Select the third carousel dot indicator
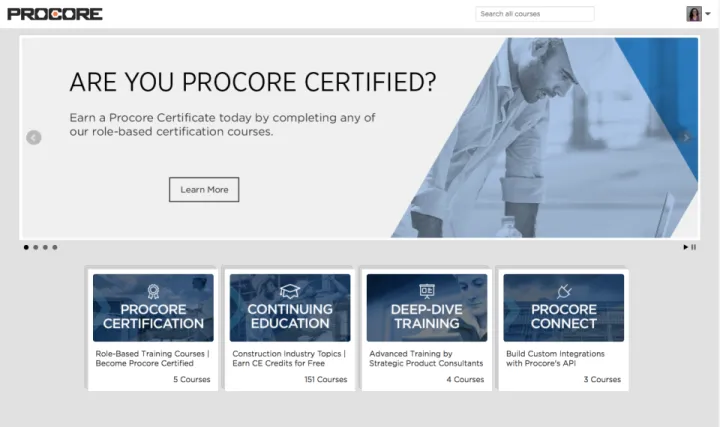720x427 pixels. pyautogui.click(x=45, y=247)
